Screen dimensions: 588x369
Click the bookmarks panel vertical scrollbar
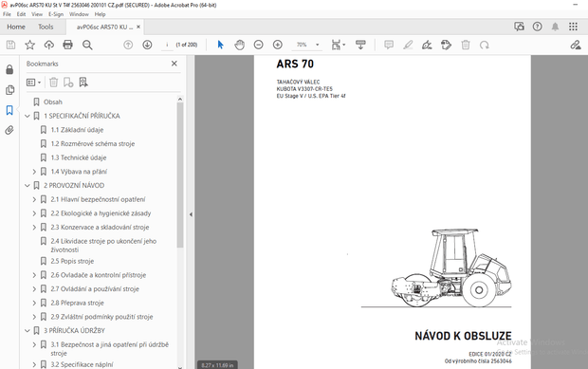180,175
